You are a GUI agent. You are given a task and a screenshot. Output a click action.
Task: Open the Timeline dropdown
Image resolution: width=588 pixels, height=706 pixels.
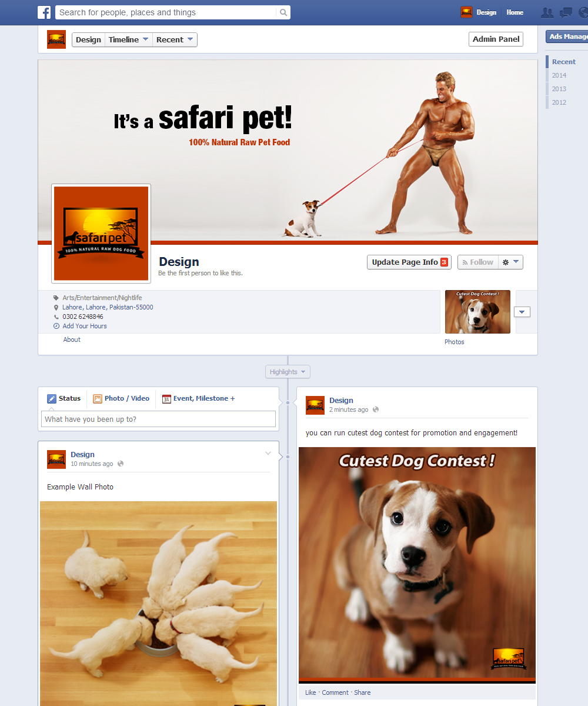[128, 39]
